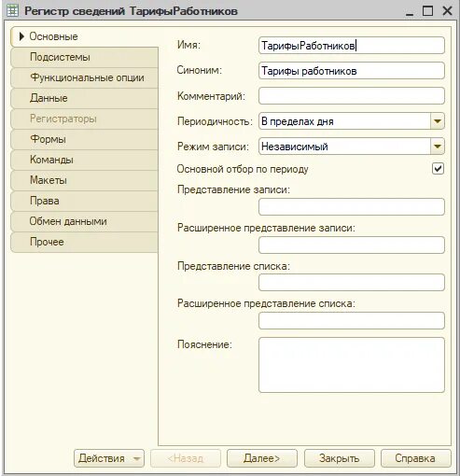The height and width of the screenshot is (476, 460).
Task: Maximize the register properties window
Action: [x=428, y=11]
